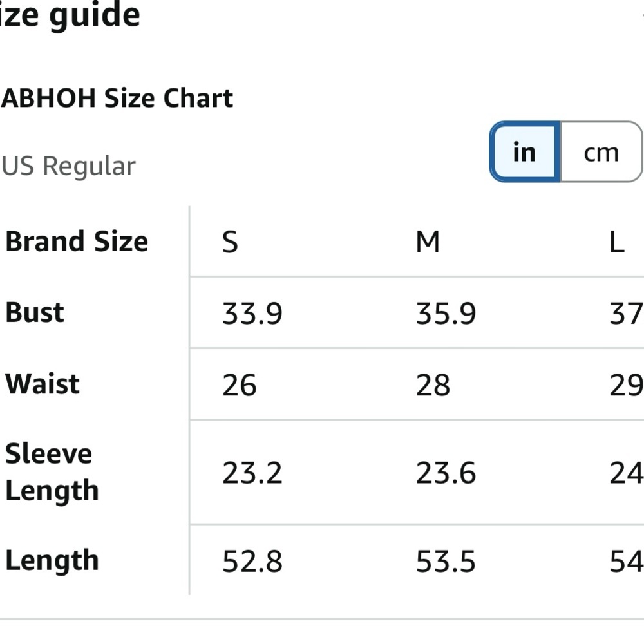Select the 35.9 bust value for M

(x=446, y=314)
